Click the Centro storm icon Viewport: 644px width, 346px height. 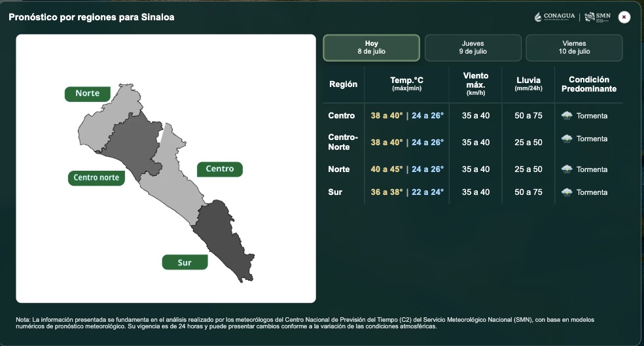[567, 116]
